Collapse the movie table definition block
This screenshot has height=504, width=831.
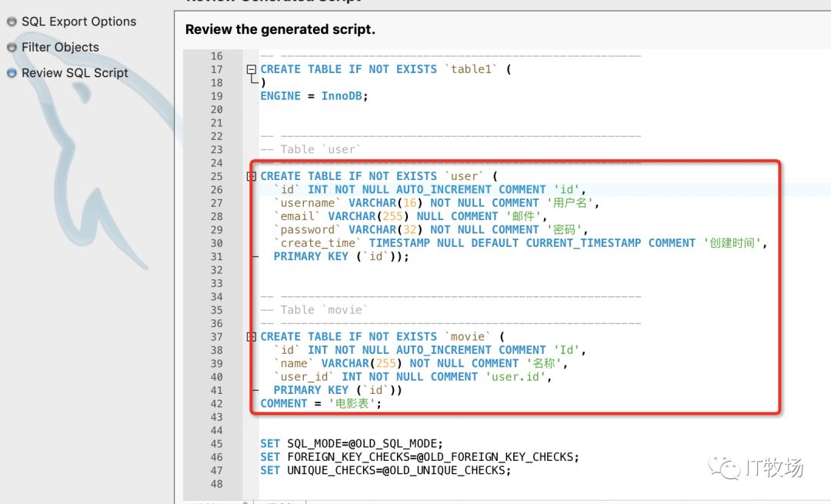[250, 336]
